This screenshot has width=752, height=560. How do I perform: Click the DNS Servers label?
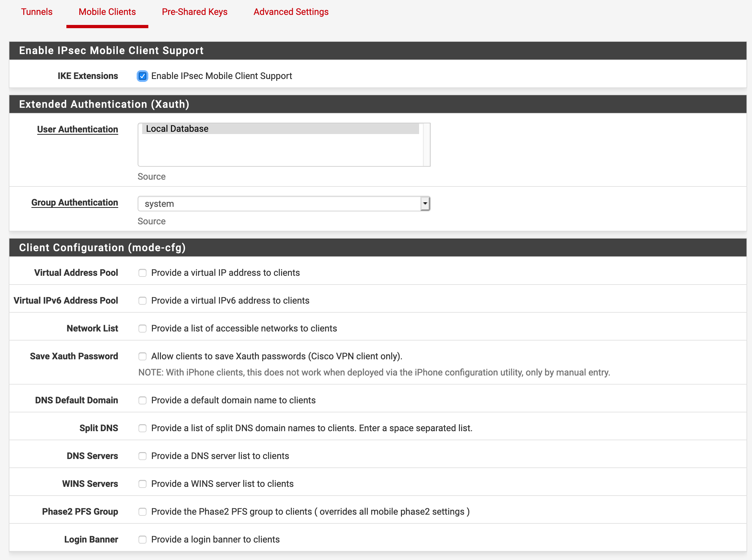92,456
